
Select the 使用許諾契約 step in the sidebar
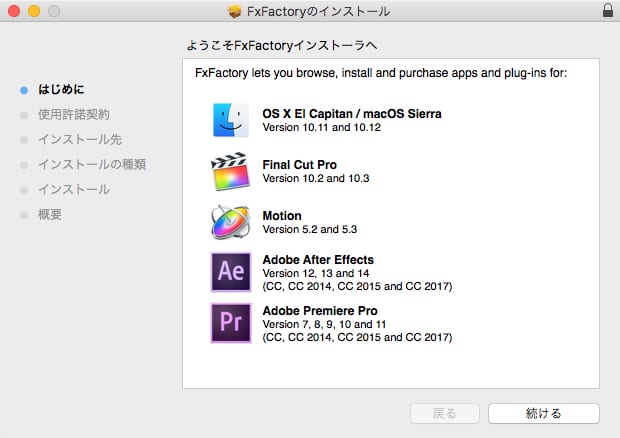(x=74, y=115)
